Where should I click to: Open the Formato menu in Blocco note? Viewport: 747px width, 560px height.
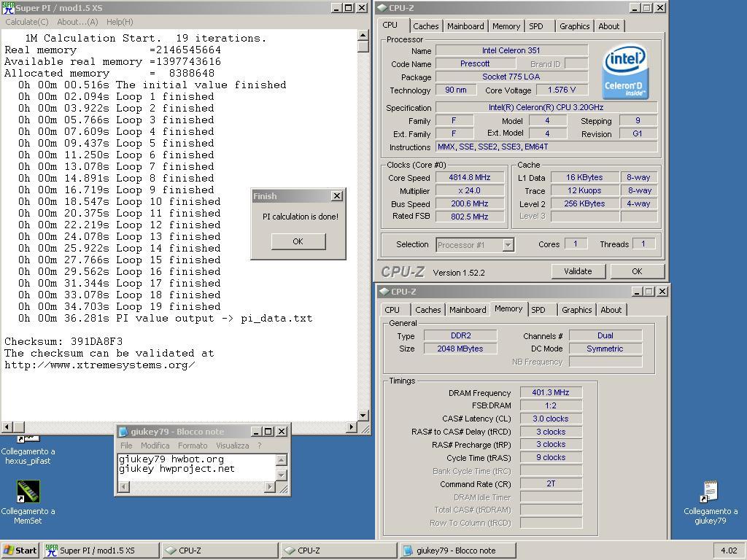tap(193, 446)
